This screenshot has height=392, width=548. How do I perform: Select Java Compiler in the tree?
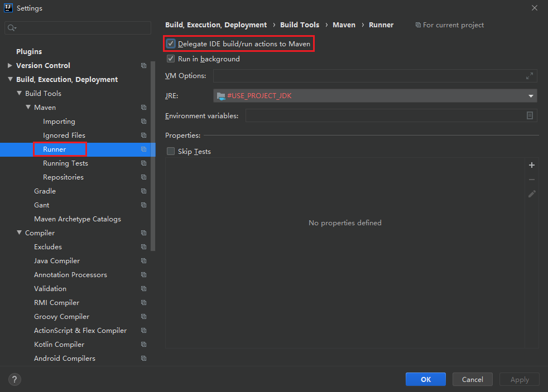[56, 261]
